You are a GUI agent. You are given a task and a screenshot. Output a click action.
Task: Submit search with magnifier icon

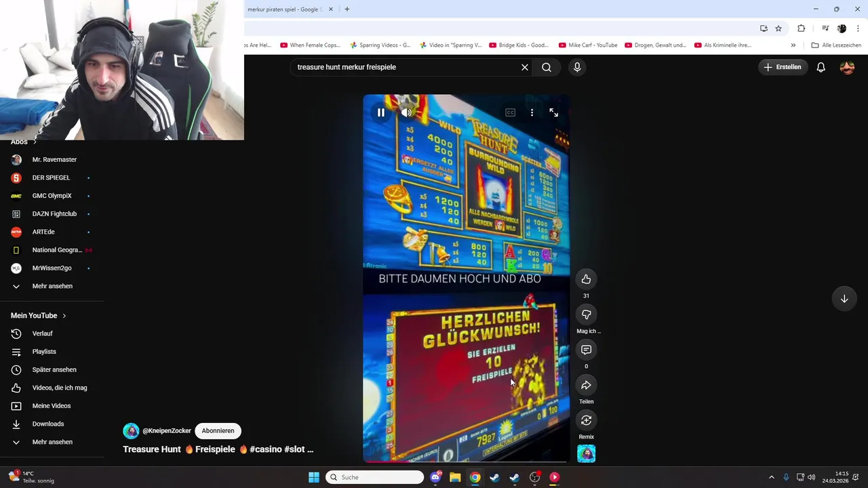[x=547, y=67]
